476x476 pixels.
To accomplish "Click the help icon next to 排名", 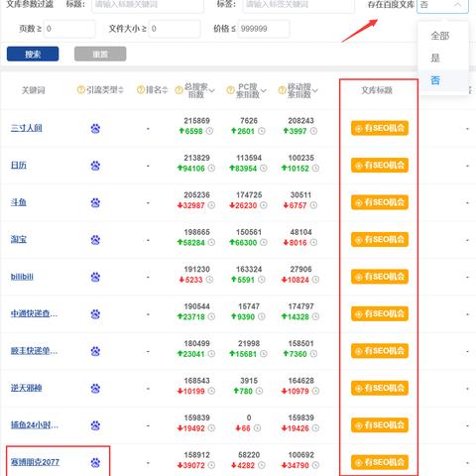I will 141,89.
